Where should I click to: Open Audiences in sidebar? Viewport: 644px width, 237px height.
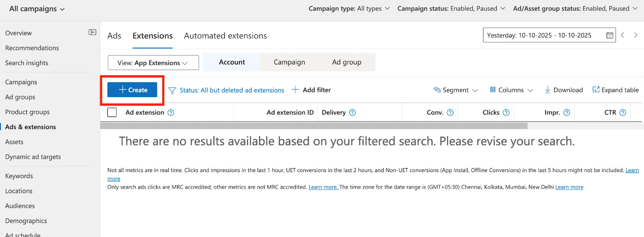point(20,206)
